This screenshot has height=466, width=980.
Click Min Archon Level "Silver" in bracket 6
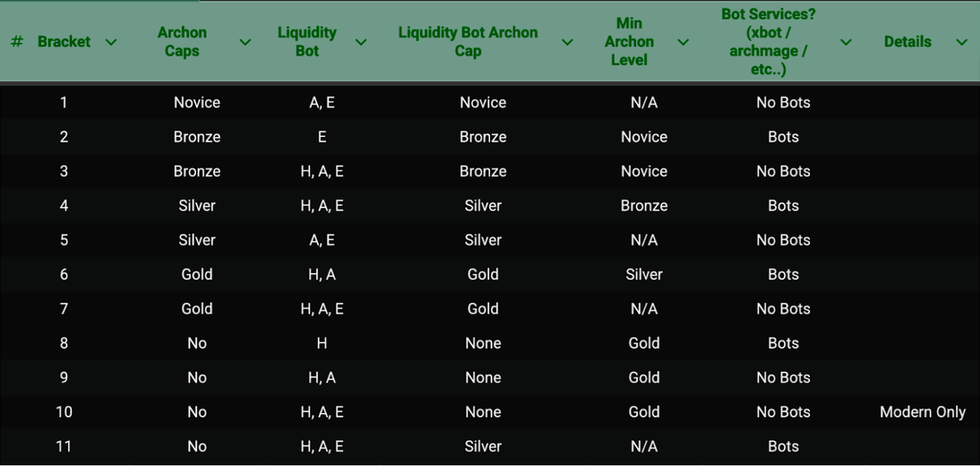(644, 274)
